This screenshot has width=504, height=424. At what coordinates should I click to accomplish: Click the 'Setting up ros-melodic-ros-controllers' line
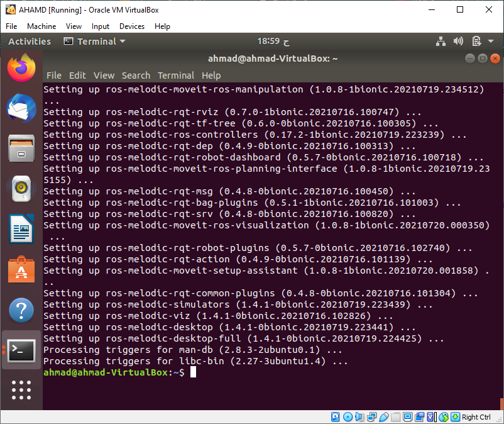click(255, 135)
